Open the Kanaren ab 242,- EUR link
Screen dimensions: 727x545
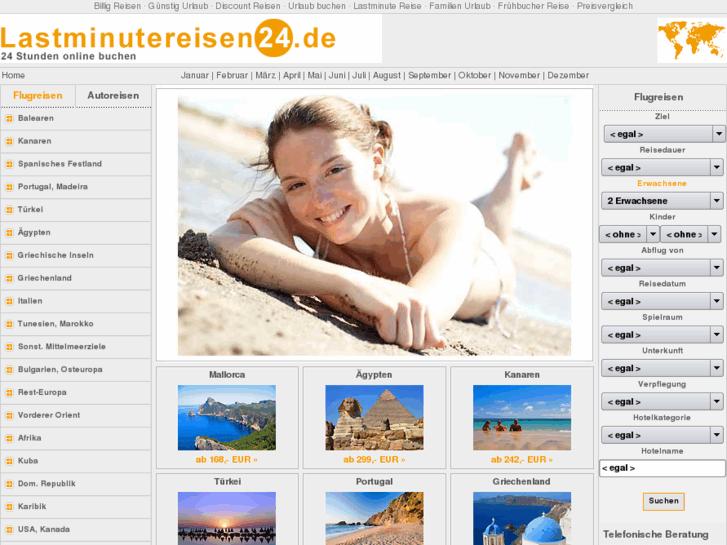(x=522, y=460)
